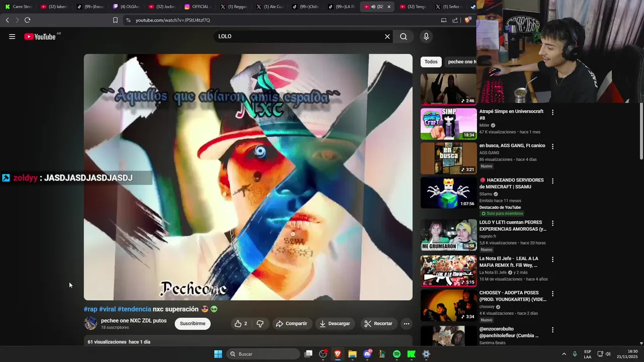Open the #viral hashtag link

click(107, 309)
